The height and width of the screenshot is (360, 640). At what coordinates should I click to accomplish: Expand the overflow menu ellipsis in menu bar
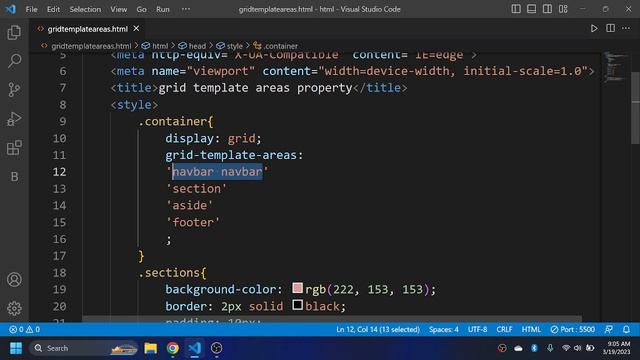click(186, 9)
